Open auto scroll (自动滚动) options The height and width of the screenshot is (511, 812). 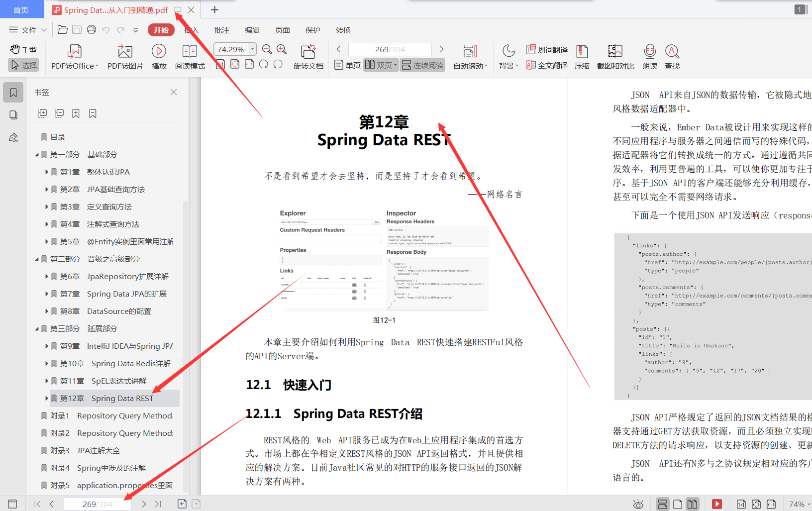click(x=470, y=57)
